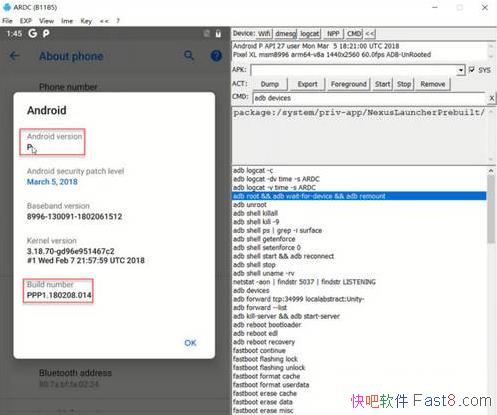497x415 pixels.
Task: Open the APK combo box field
Action: coord(358,70)
